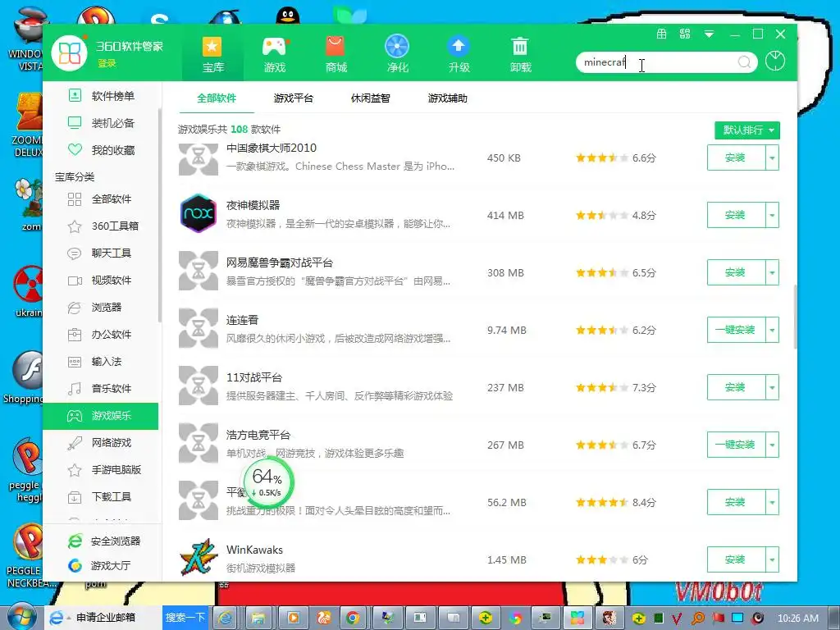The image size is (840, 630).
Task: Open the 净化 cleanup section
Action: click(x=397, y=54)
